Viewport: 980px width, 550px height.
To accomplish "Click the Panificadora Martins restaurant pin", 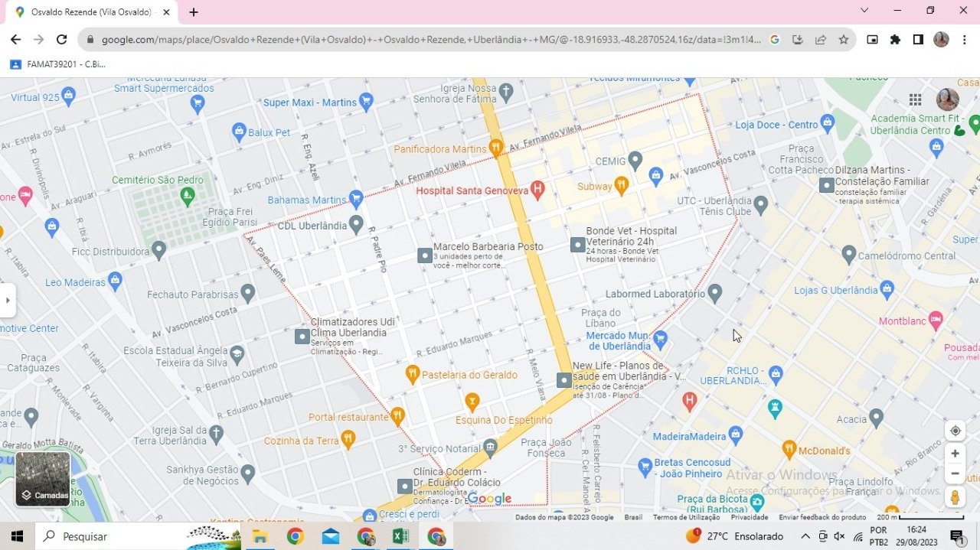I will pos(496,148).
